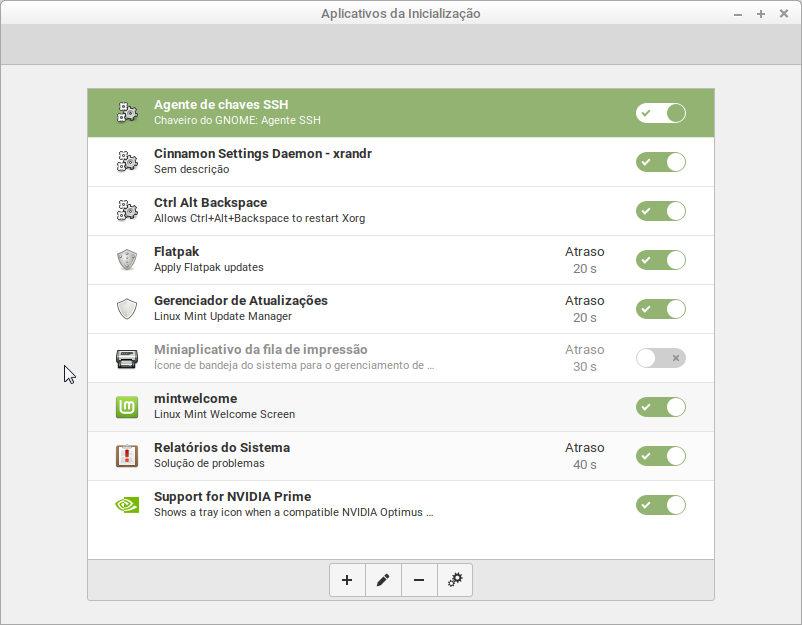
Task: Click the mintwelcome Linux Mint logo icon
Action: click(127, 407)
